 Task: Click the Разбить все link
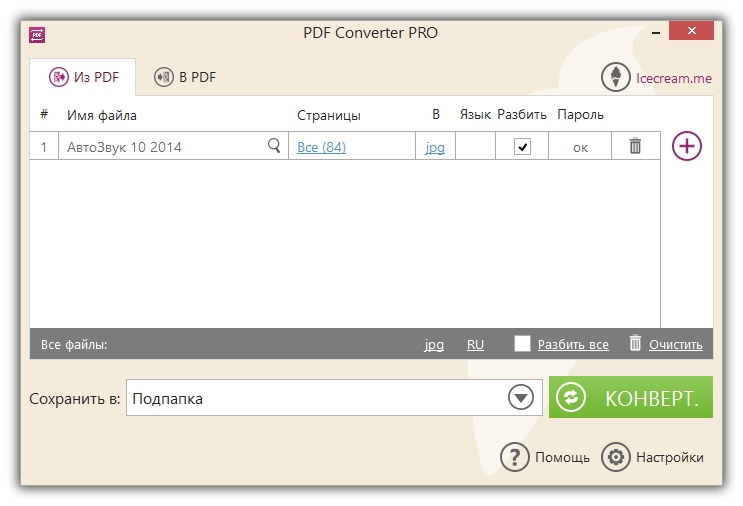(573, 344)
